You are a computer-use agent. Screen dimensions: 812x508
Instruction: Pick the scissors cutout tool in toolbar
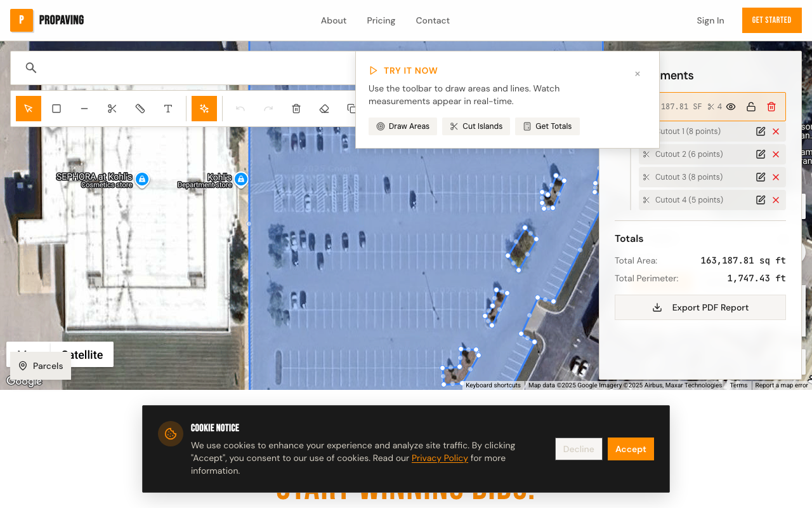(x=112, y=109)
